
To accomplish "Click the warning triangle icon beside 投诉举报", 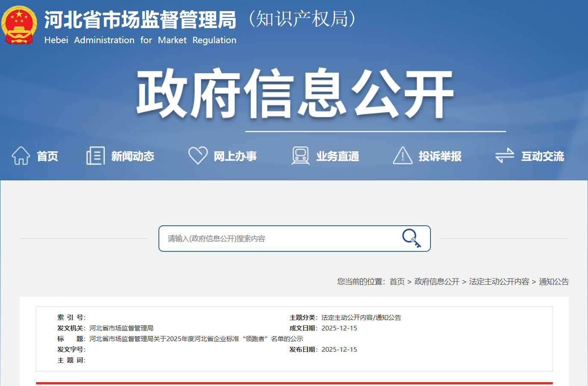I will [402, 156].
